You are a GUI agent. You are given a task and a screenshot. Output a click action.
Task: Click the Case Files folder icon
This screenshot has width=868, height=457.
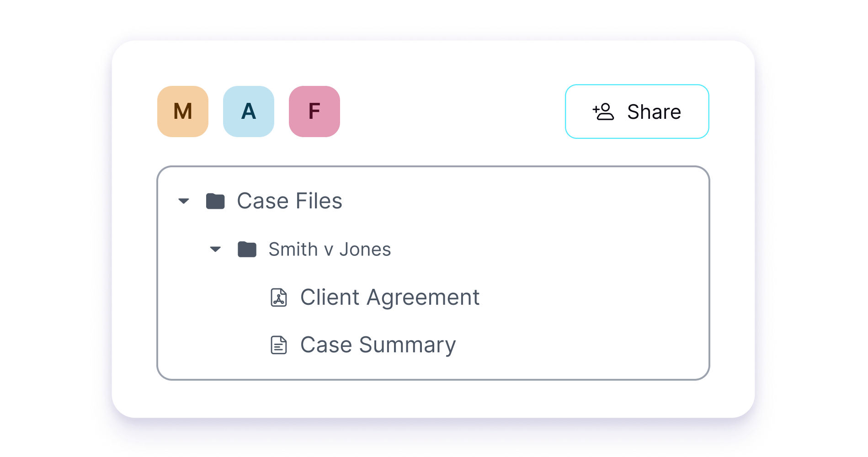click(x=215, y=201)
